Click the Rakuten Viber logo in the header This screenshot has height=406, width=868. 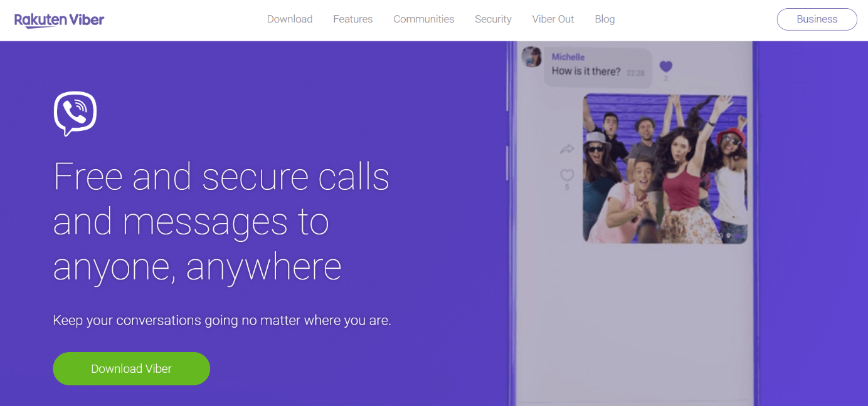click(59, 19)
